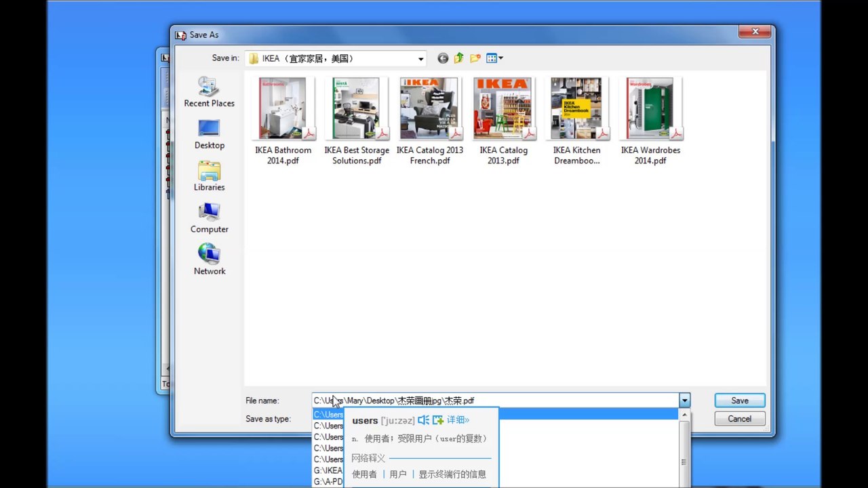
Task: Close the Save As dialog
Action: (754, 32)
